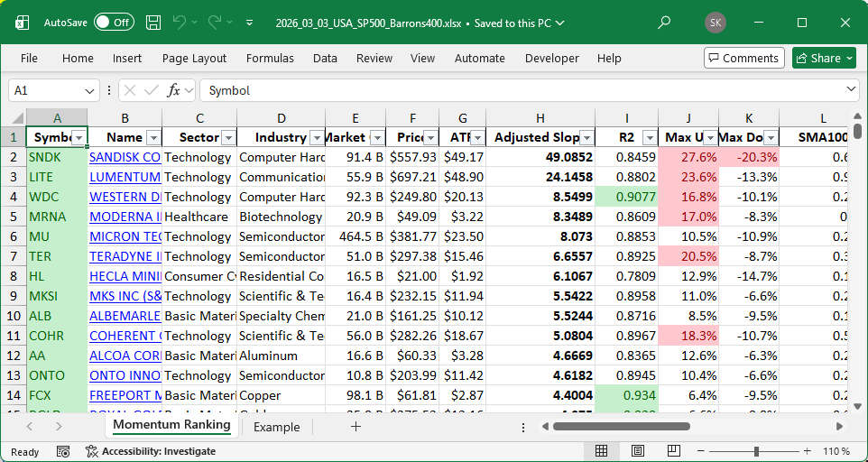Click the zoom slider handle

coord(756,451)
